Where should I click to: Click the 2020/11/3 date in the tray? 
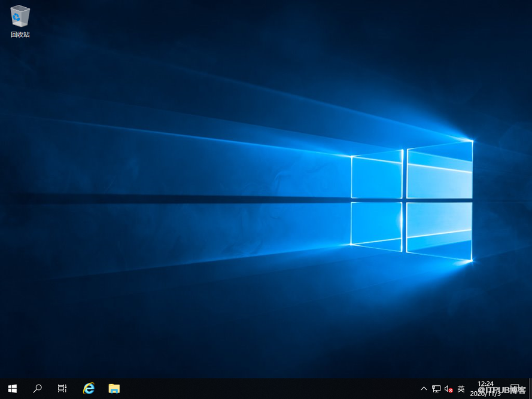click(x=486, y=394)
